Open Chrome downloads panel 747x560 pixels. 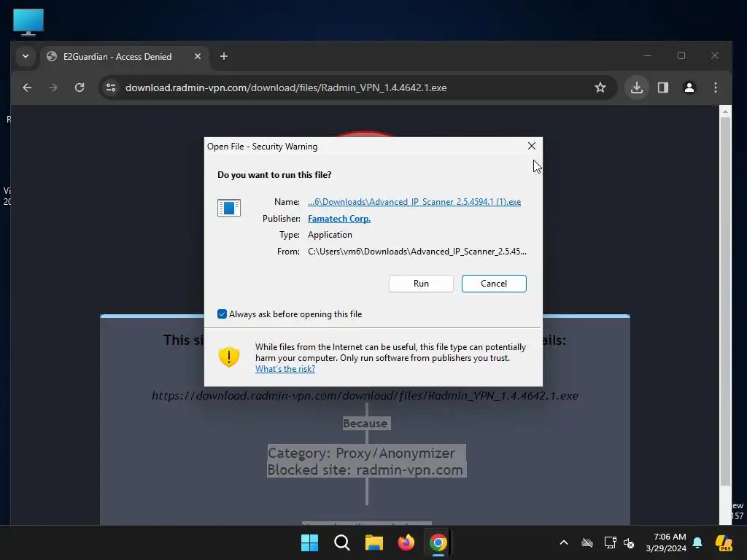click(x=636, y=87)
